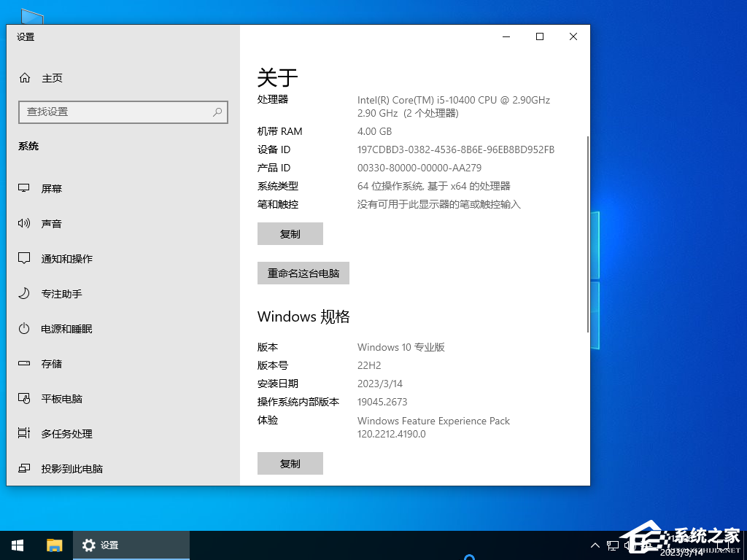Open 多任务处理 multitasking settings
This screenshot has height=560, width=747.
coord(67,433)
